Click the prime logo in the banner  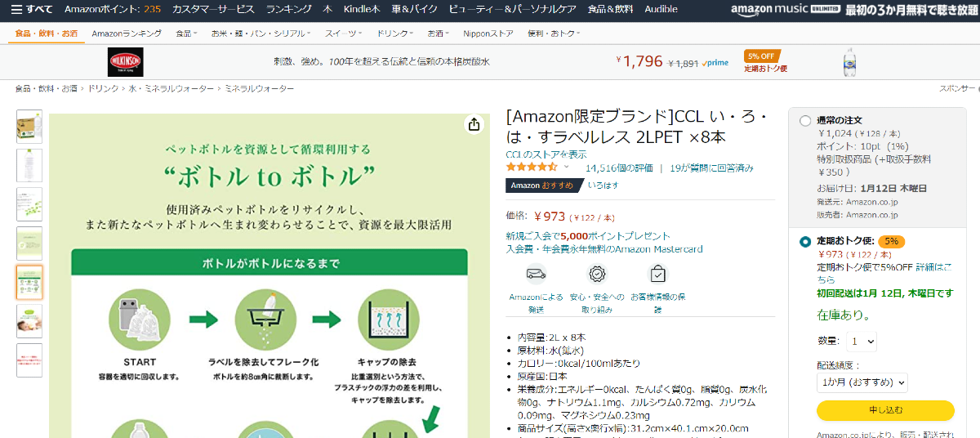click(716, 62)
